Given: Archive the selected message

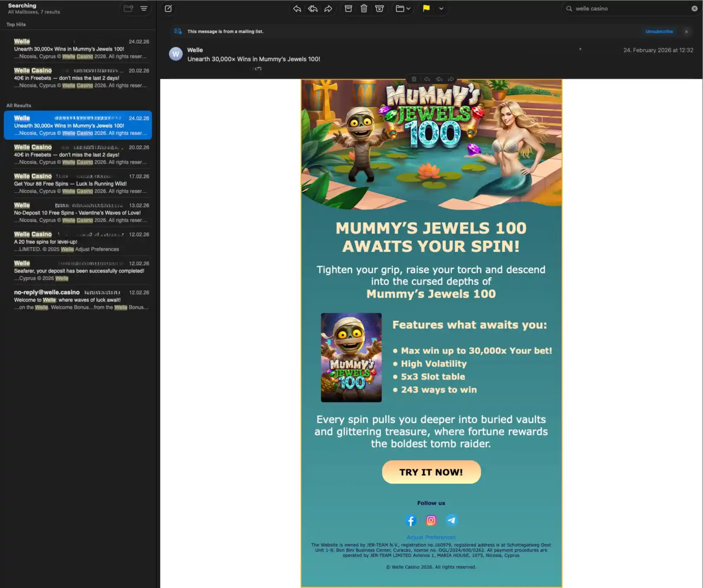Looking at the screenshot, I should 348,9.
